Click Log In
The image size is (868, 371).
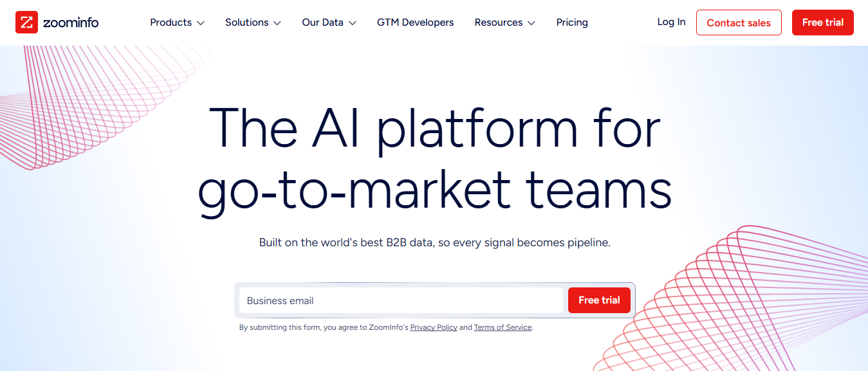671,21
